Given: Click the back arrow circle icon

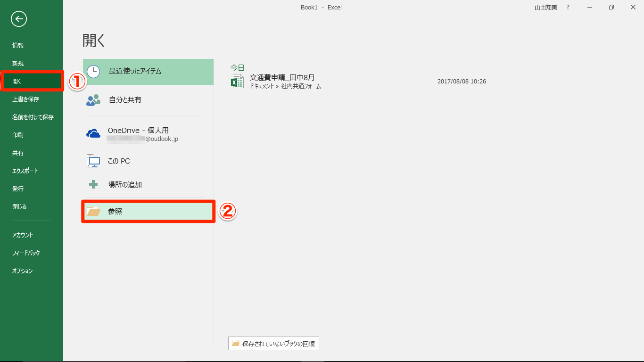Looking at the screenshot, I should [x=19, y=19].
